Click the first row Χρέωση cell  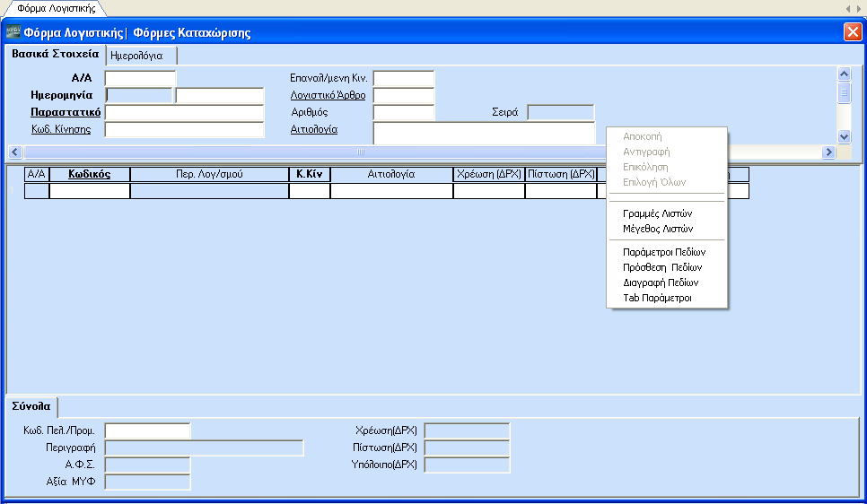[x=489, y=191]
